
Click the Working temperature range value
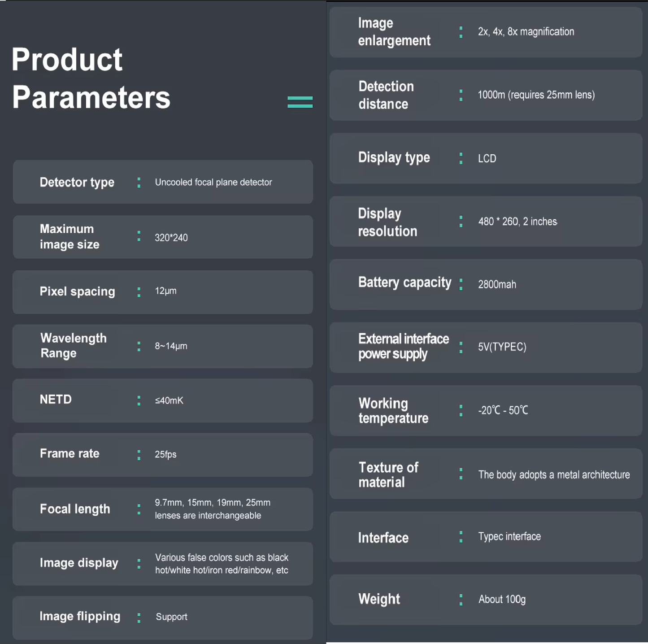click(503, 410)
